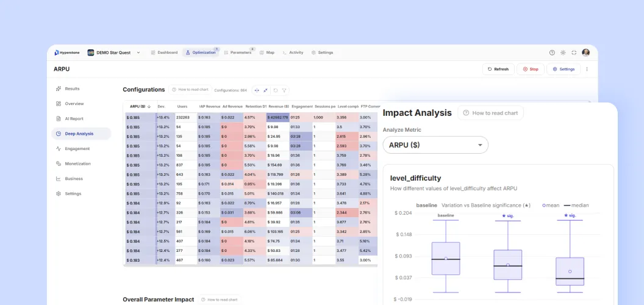This screenshot has width=644, height=305.
Task: Click the Deep Analysis pie icon
Action: [59, 134]
